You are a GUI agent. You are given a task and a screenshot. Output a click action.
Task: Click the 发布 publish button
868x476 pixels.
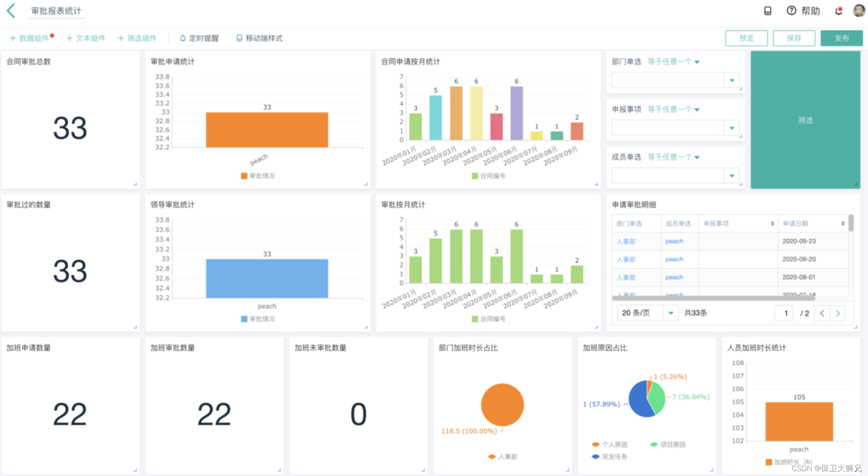(841, 38)
